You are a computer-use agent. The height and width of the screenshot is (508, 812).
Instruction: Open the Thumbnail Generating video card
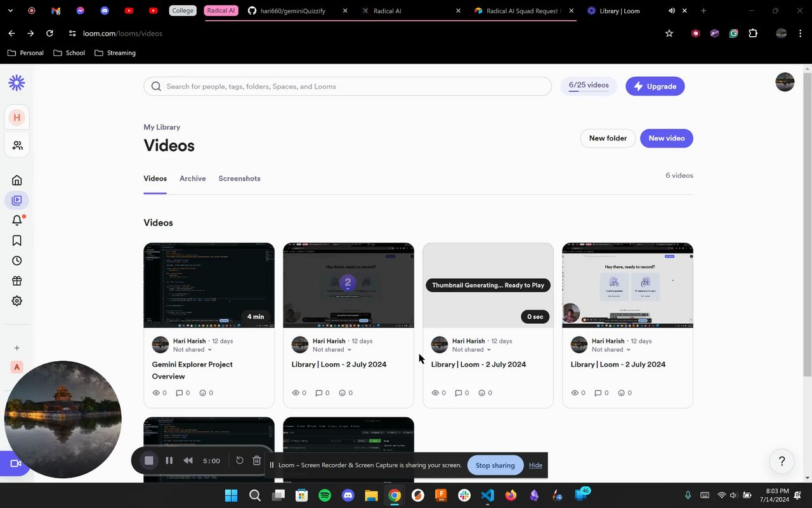(x=488, y=285)
